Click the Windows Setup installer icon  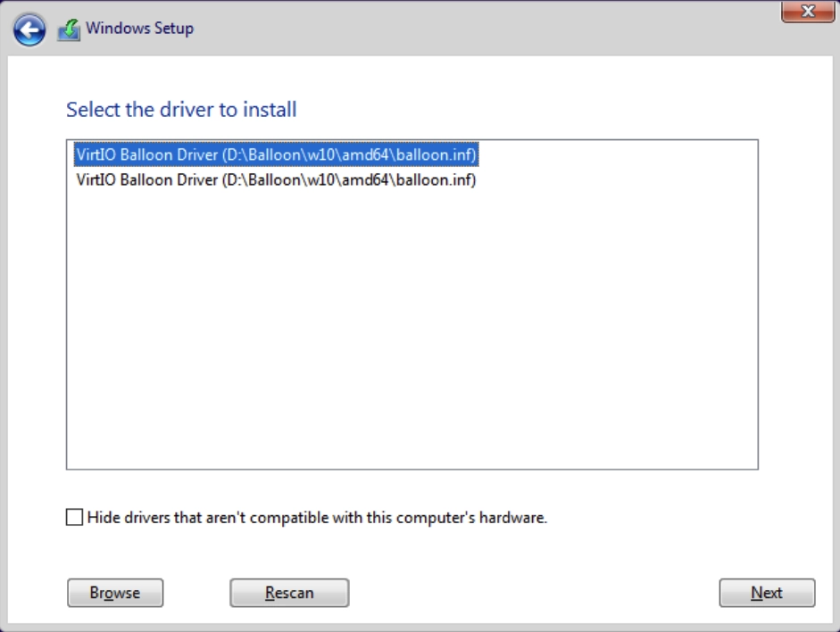click(x=69, y=30)
